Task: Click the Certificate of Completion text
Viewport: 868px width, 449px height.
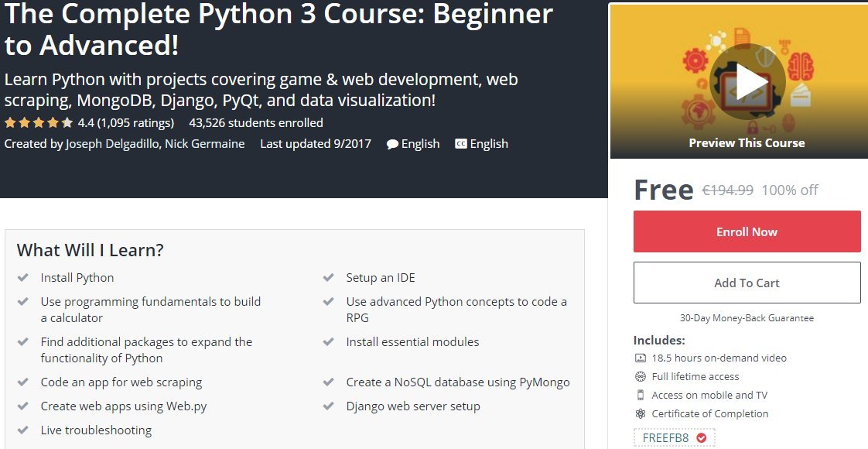Action: click(x=709, y=413)
